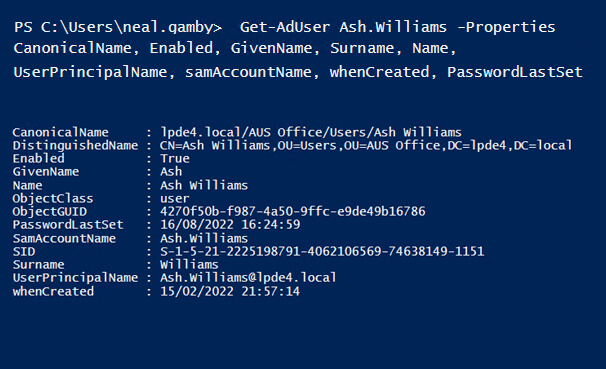Click the DistinguishedName value starting CN=Ash
The height and width of the screenshot is (369, 606).
(x=366, y=146)
